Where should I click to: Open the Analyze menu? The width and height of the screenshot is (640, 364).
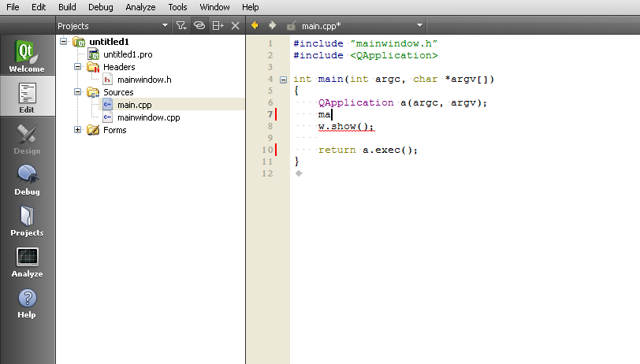click(x=140, y=7)
